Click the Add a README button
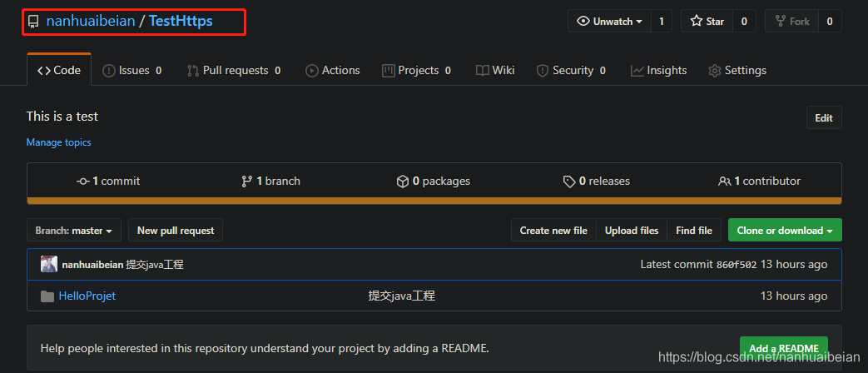 pos(784,348)
